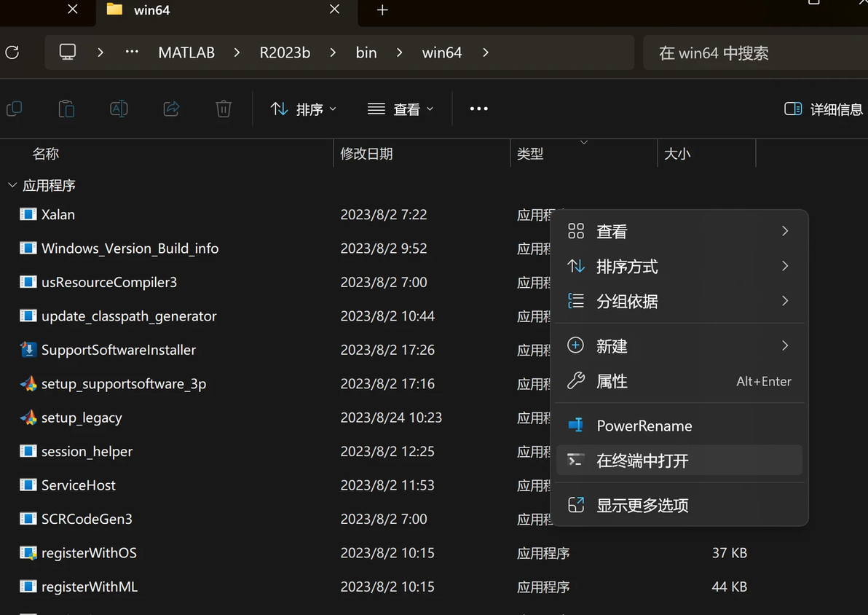Click the share icon in toolbar
The width and height of the screenshot is (868, 615).
pyautogui.click(x=171, y=109)
